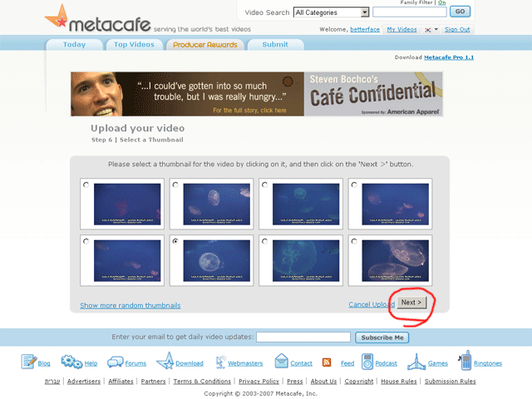Open the Privacy Policy link
The width and height of the screenshot is (532, 399).
(259, 382)
